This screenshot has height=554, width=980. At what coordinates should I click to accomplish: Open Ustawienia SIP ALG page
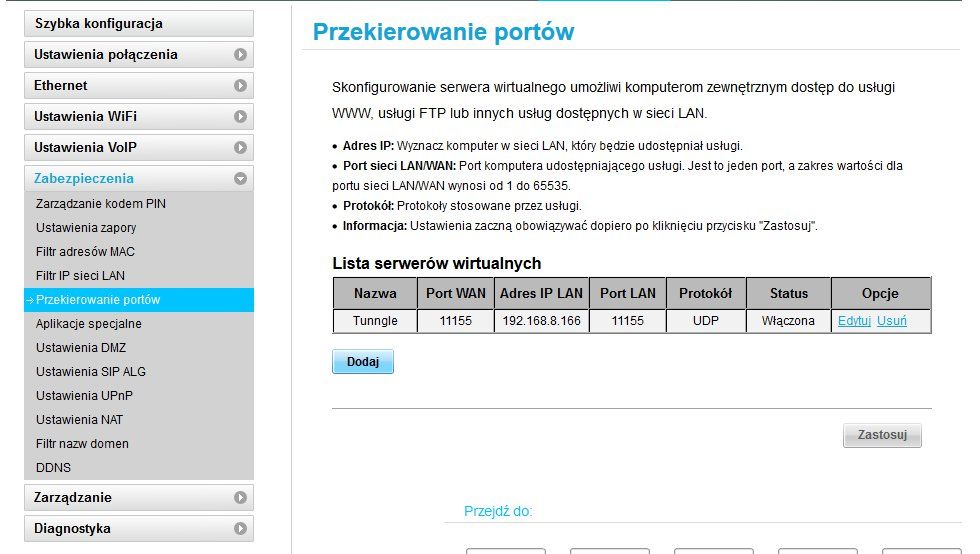tap(91, 371)
